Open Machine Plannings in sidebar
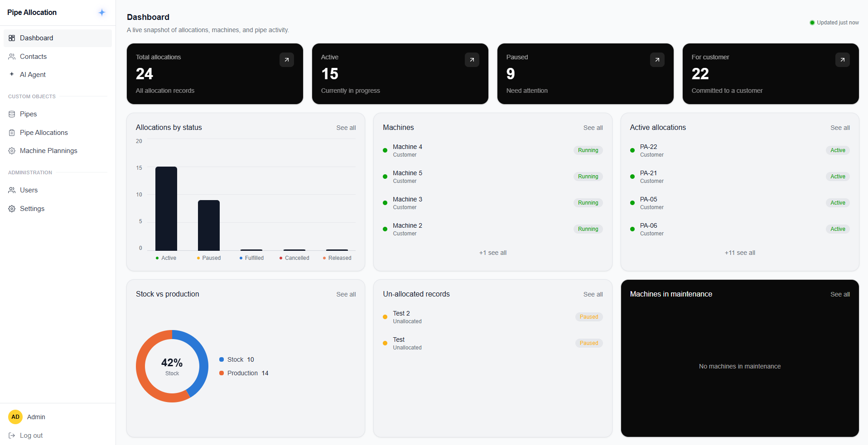Viewport: 868px width, 445px height. tap(58, 151)
